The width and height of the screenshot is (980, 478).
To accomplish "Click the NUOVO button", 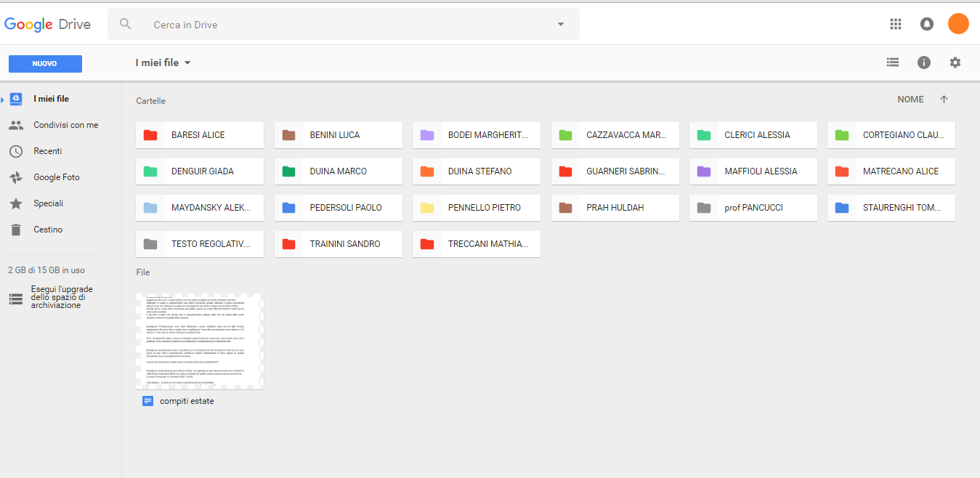I will tap(45, 64).
